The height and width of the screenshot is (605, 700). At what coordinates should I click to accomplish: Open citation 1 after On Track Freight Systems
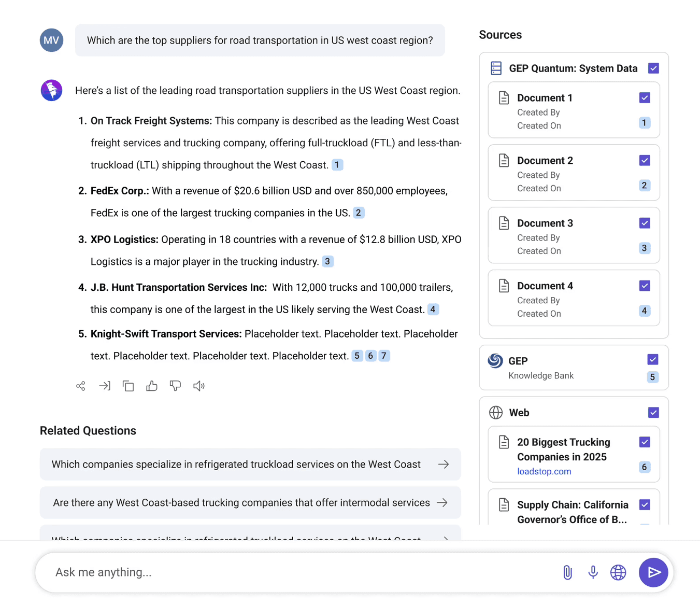tap(337, 165)
